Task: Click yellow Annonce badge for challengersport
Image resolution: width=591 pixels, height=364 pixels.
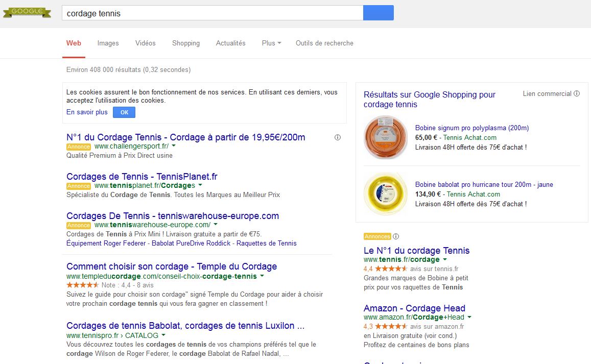Action: [x=78, y=147]
